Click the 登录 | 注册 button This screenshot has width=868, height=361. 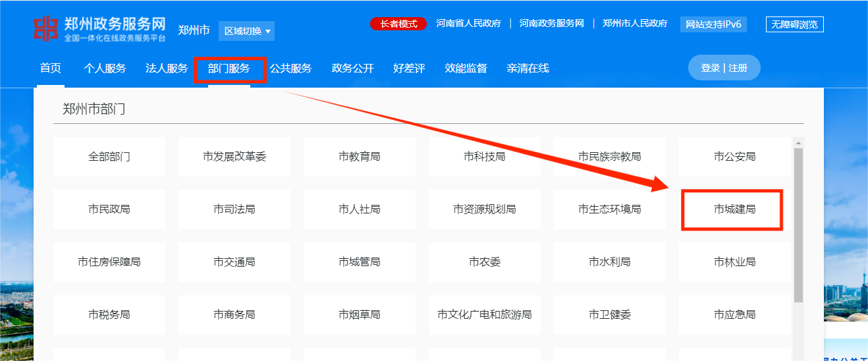tap(724, 68)
